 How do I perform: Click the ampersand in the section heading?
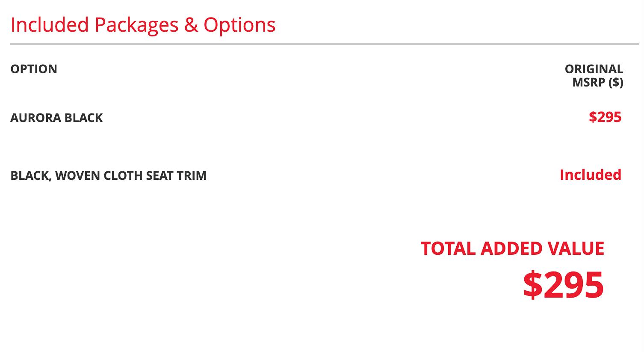(x=191, y=25)
